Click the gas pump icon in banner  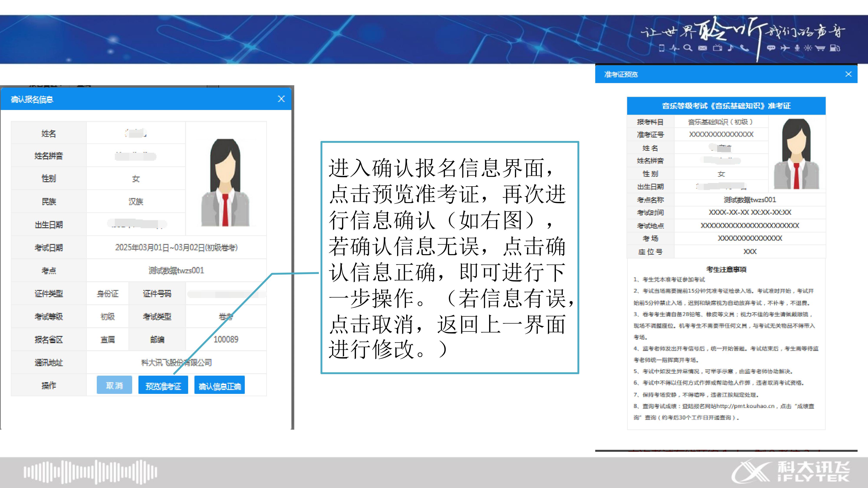pos(835,48)
